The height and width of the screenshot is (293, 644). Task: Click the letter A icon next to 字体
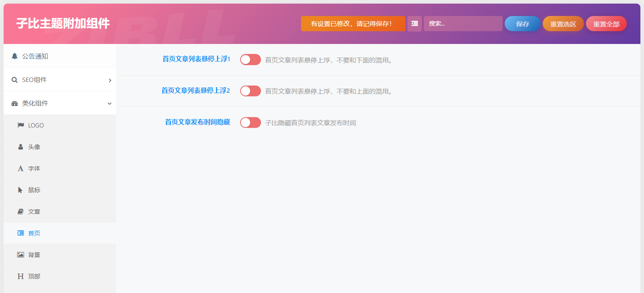pos(21,168)
